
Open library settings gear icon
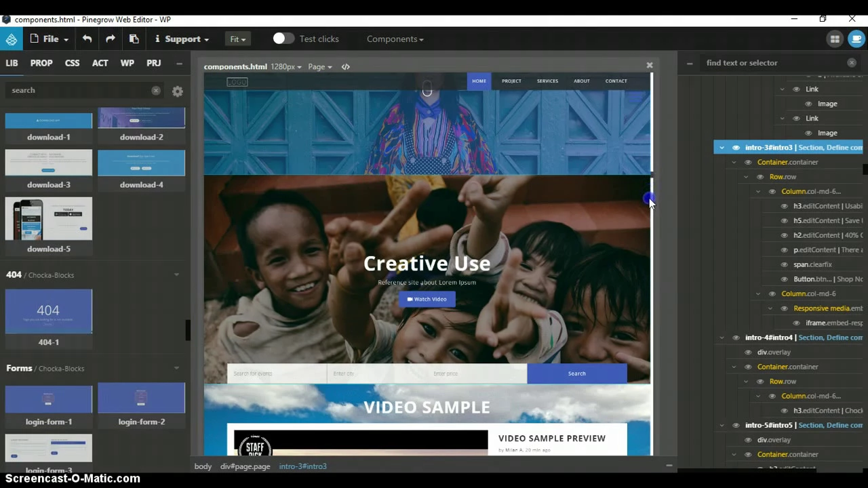point(178,91)
